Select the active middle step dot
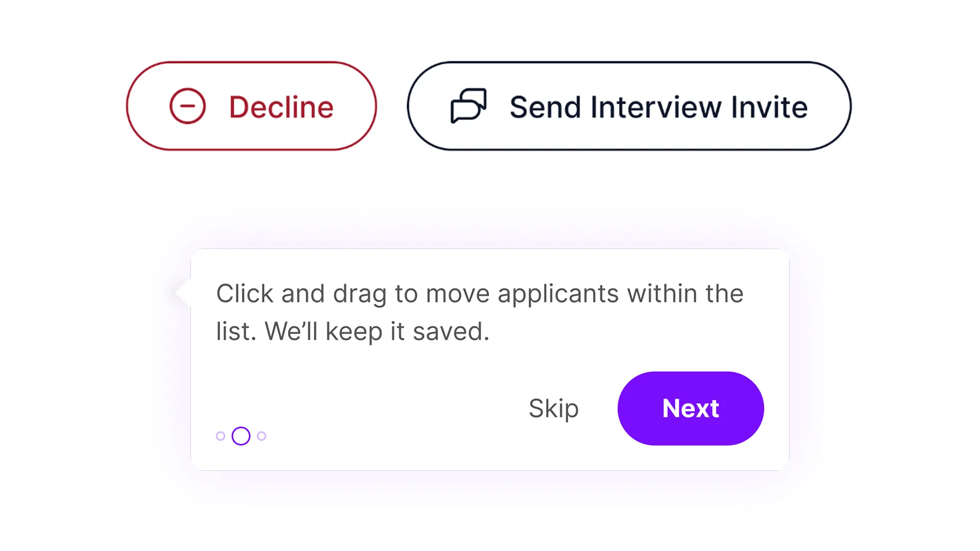This screenshot has width=980, height=551. (241, 436)
